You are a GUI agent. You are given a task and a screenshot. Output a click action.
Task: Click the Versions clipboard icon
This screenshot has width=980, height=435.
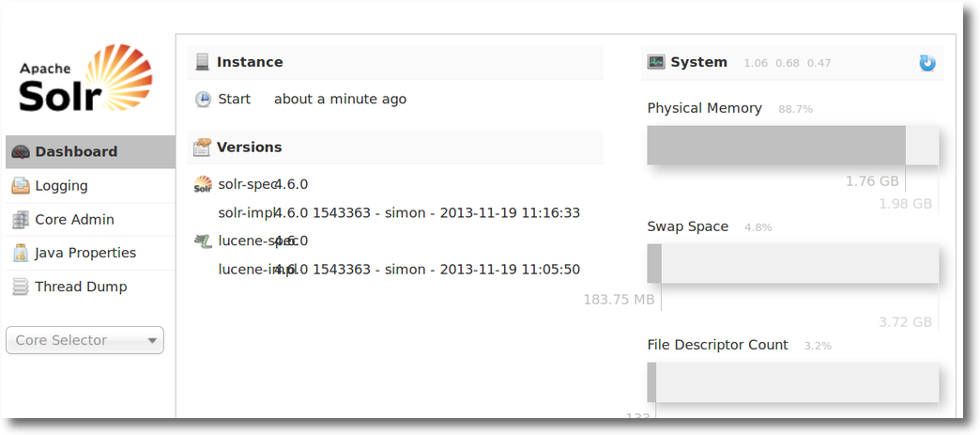tap(202, 148)
